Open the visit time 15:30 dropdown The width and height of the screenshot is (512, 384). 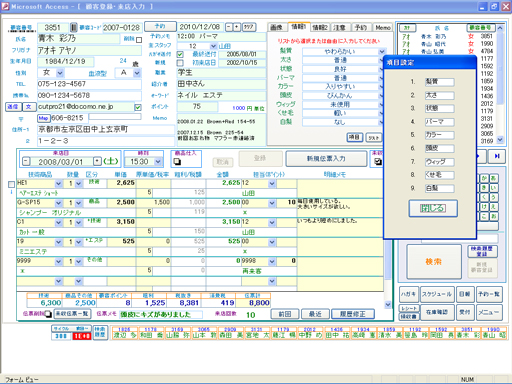(158, 162)
